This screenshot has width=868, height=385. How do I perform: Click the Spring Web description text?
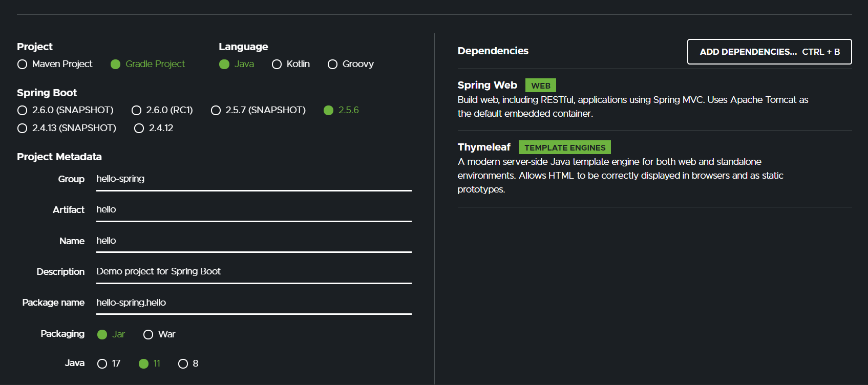coord(633,106)
